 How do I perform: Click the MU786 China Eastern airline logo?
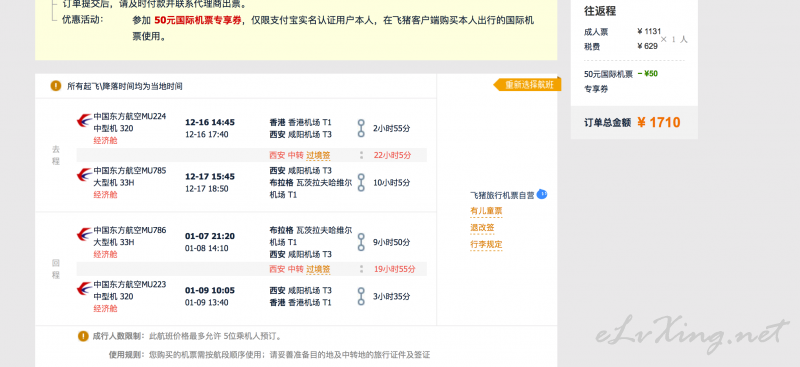tap(84, 235)
